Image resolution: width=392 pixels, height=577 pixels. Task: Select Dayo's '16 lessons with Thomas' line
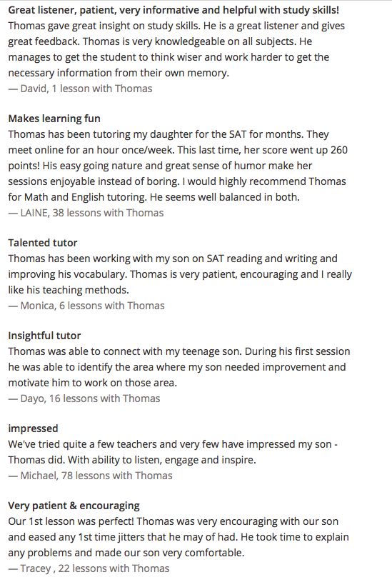84,398
